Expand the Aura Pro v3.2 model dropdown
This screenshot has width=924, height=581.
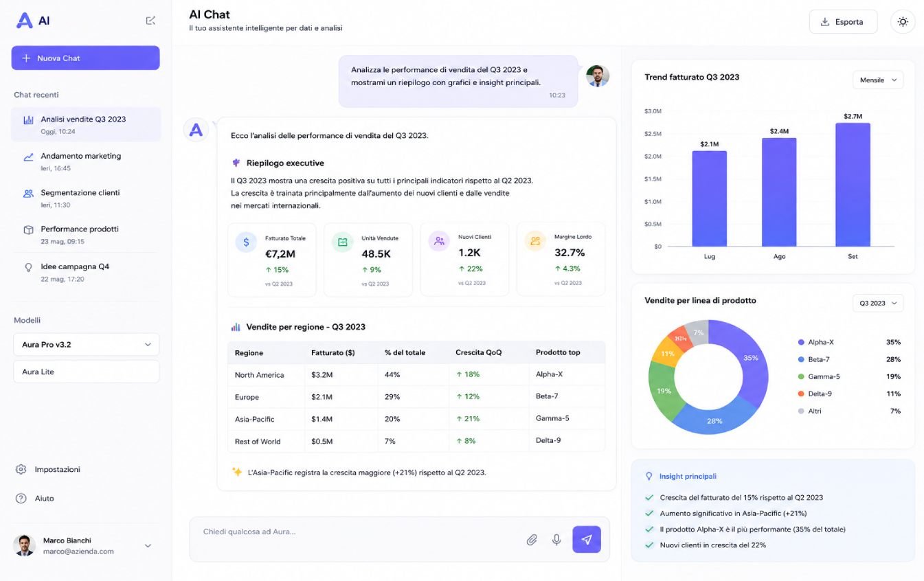tap(87, 345)
